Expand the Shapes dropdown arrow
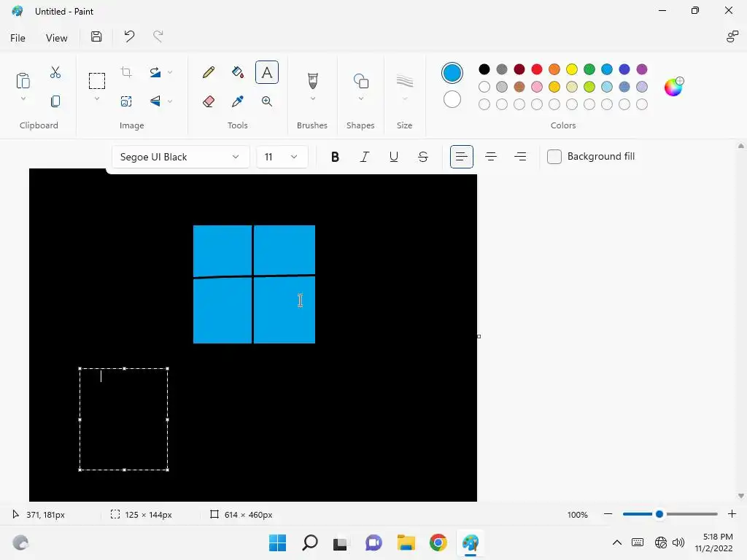 pyautogui.click(x=360, y=99)
